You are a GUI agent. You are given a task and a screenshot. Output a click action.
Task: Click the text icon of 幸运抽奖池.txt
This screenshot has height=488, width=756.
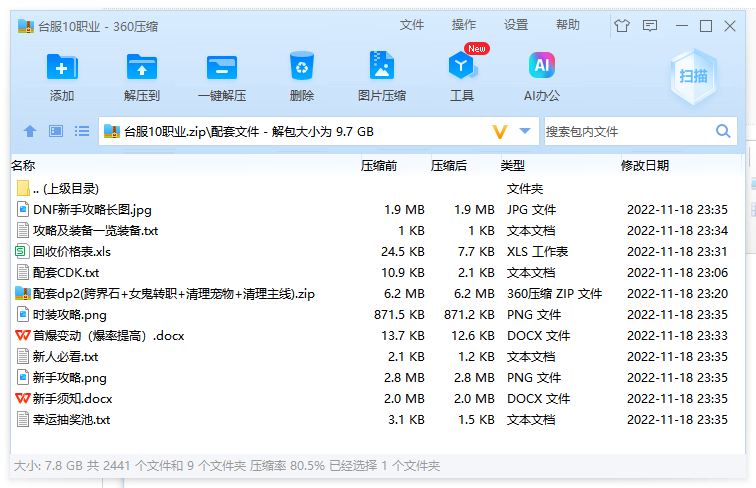click(x=23, y=419)
